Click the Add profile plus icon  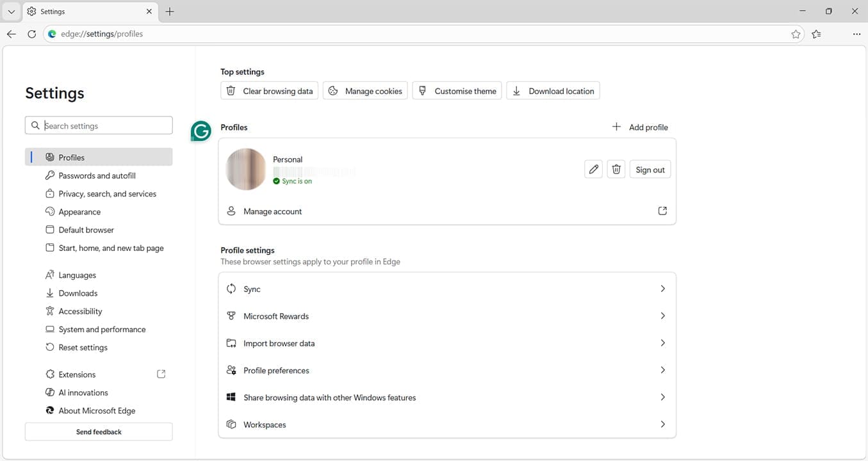coord(616,127)
